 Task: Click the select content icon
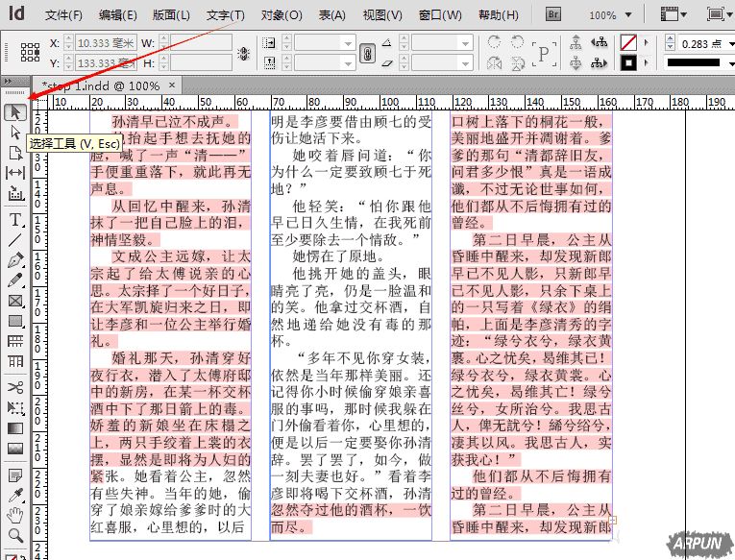click(x=576, y=62)
